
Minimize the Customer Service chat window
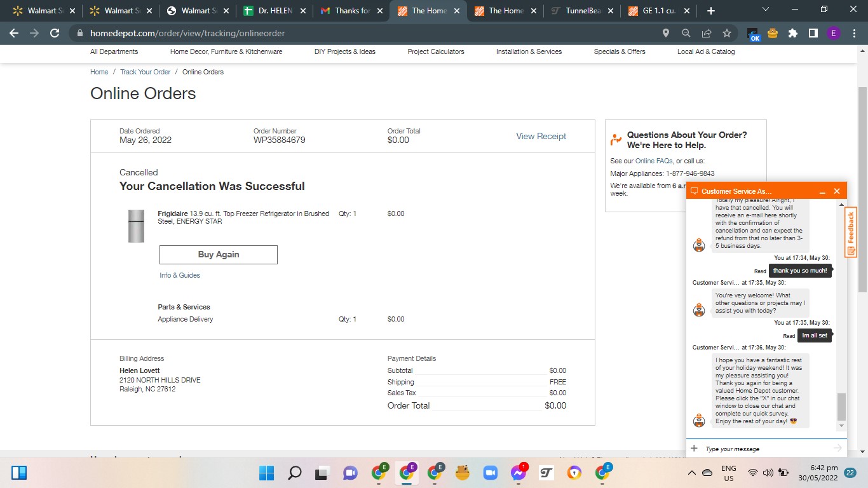coord(822,191)
